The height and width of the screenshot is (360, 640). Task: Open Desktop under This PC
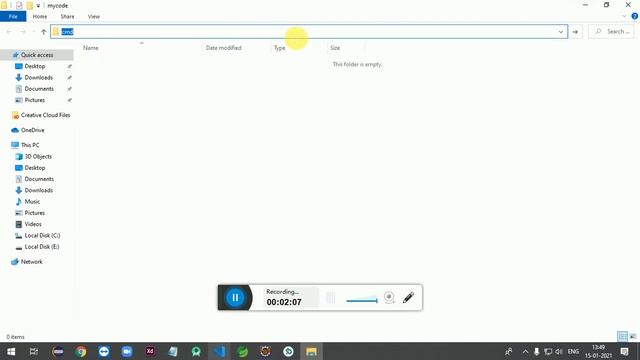(x=35, y=168)
